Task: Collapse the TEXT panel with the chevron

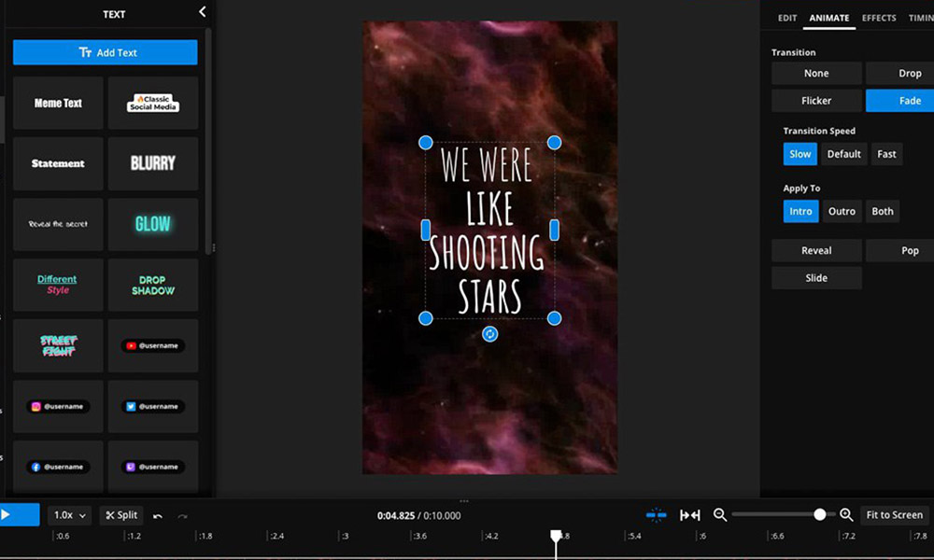Action: 203,12
